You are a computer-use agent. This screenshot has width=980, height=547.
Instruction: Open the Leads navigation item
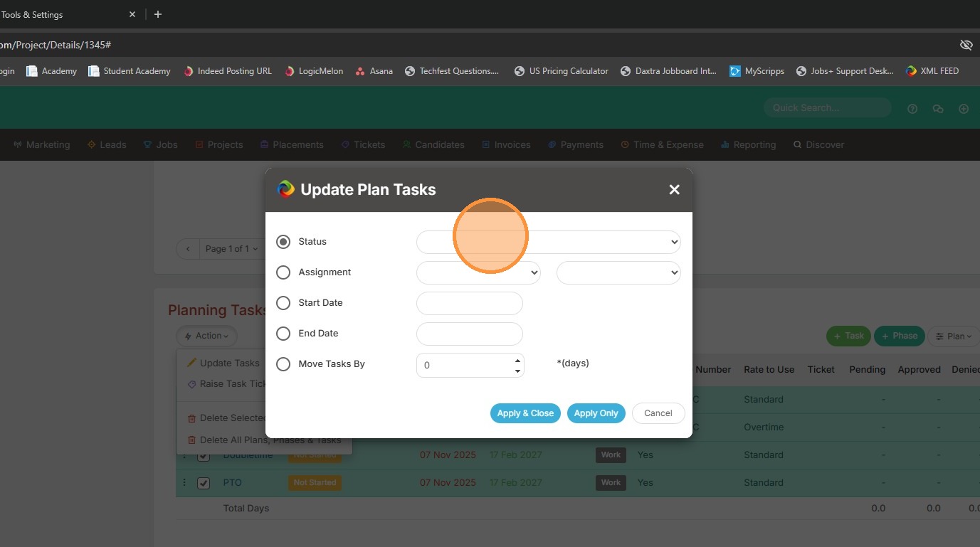107,144
